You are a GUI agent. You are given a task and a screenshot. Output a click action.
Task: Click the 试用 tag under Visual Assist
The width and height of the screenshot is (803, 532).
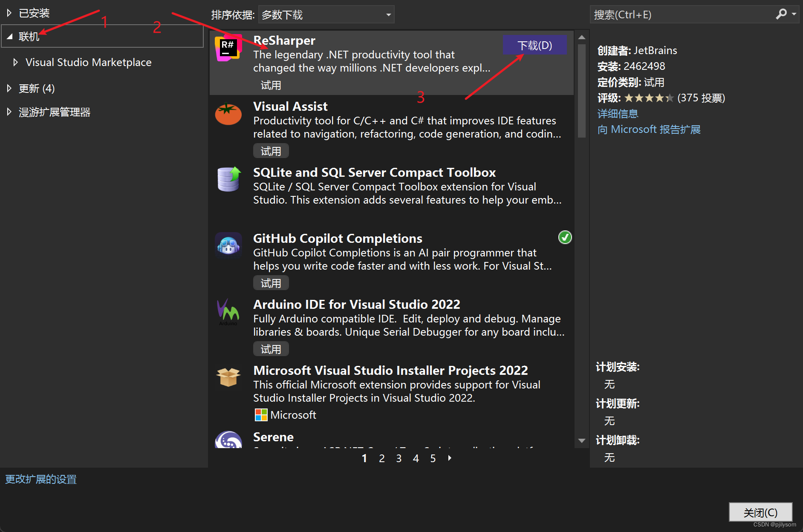click(271, 151)
